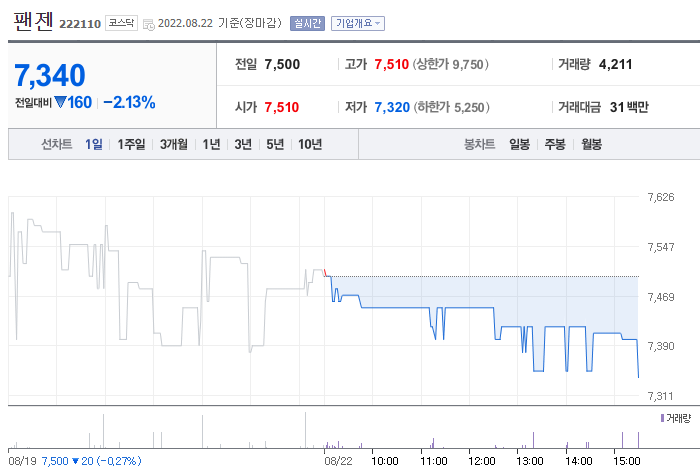
Task: Click the 2022.08.22 기준(장마감) date text
Action: (x=220, y=23)
